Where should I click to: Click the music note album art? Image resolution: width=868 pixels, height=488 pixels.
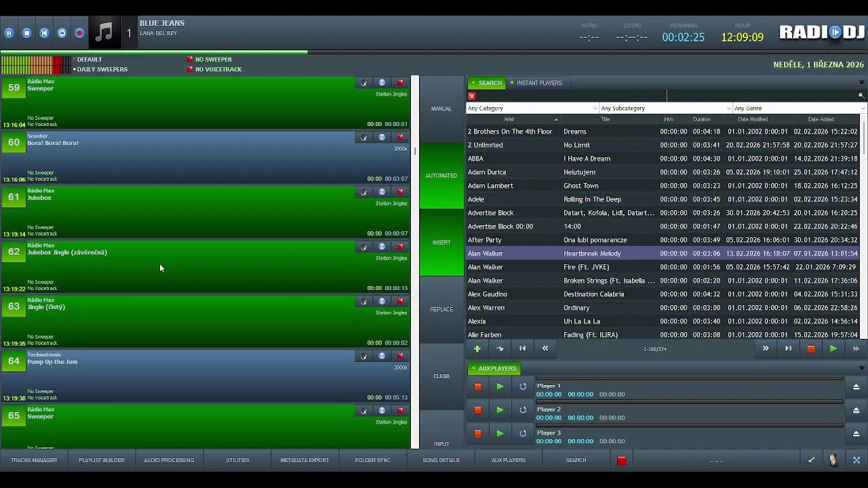click(x=104, y=32)
